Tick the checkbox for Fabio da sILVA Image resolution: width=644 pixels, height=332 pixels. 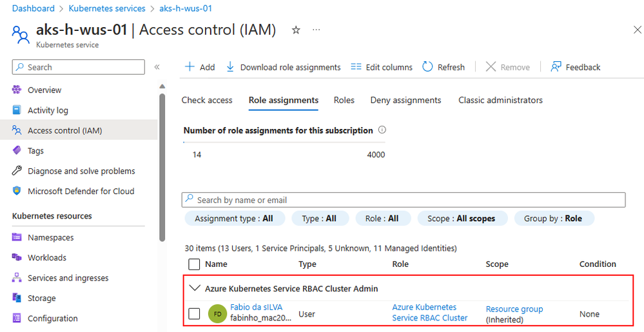[x=194, y=314]
